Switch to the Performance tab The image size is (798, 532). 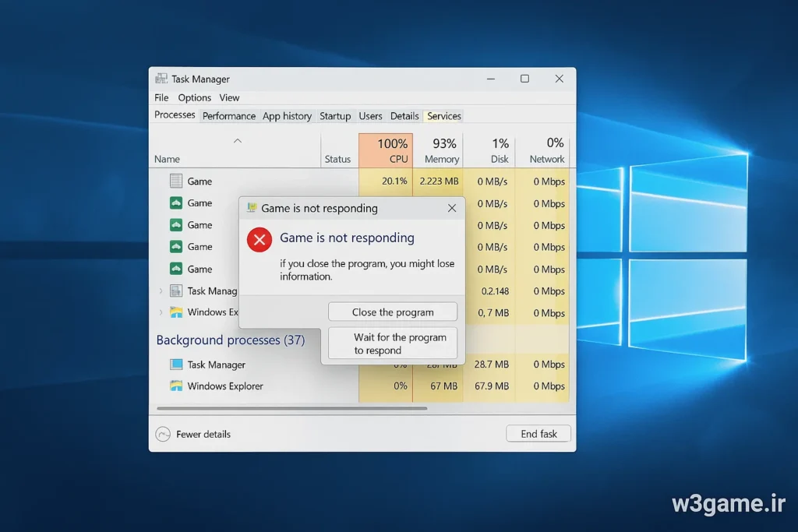[229, 116]
